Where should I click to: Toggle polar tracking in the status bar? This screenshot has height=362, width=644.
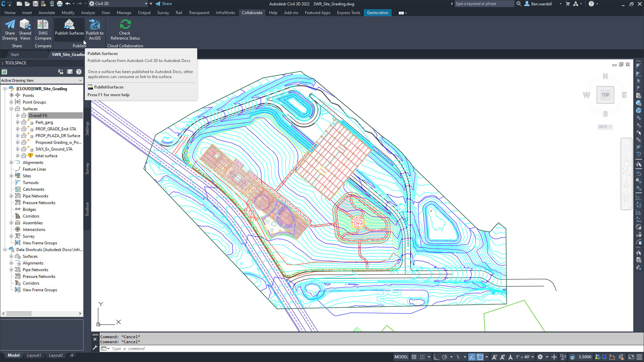pyautogui.click(x=445, y=357)
